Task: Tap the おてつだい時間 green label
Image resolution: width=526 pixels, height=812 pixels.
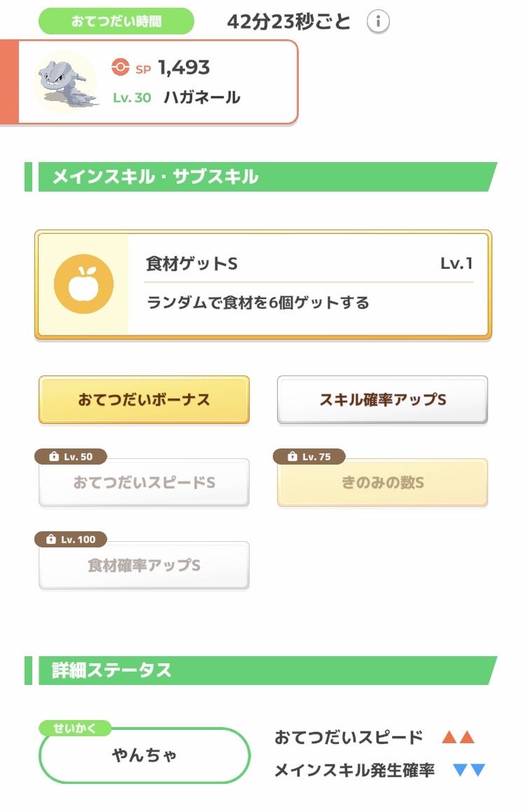Action: click(x=116, y=21)
